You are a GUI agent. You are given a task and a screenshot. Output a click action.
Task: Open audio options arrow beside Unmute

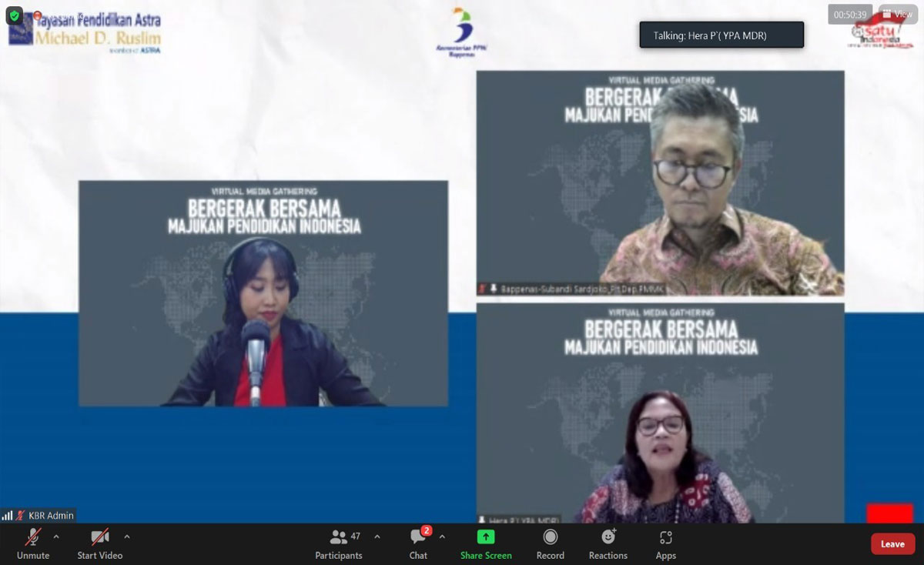tap(56, 537)
